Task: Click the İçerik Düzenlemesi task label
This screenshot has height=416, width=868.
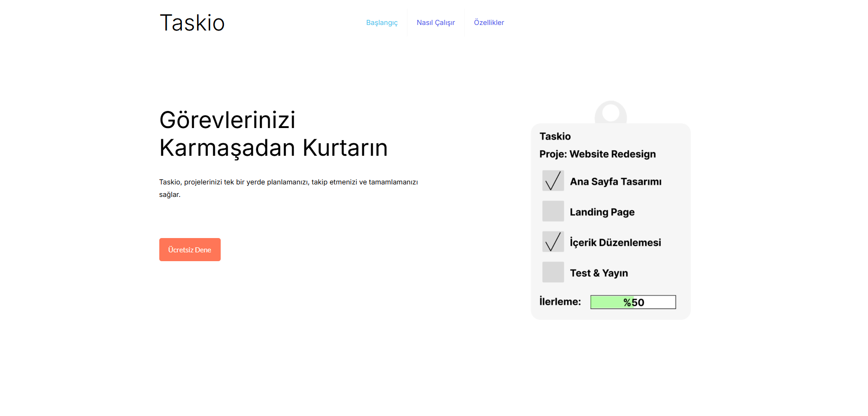Action: click(x=615, y=243)
